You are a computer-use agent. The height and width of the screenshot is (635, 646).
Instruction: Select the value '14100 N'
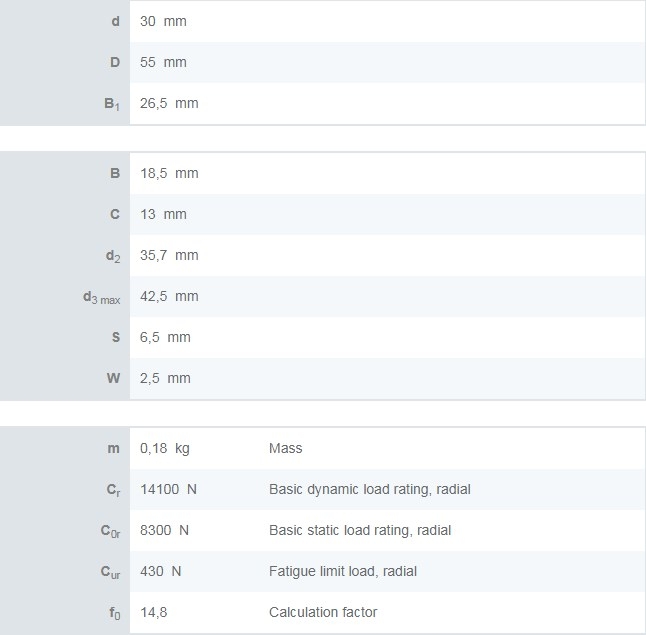pyautogui.click(x=168, y=489)
